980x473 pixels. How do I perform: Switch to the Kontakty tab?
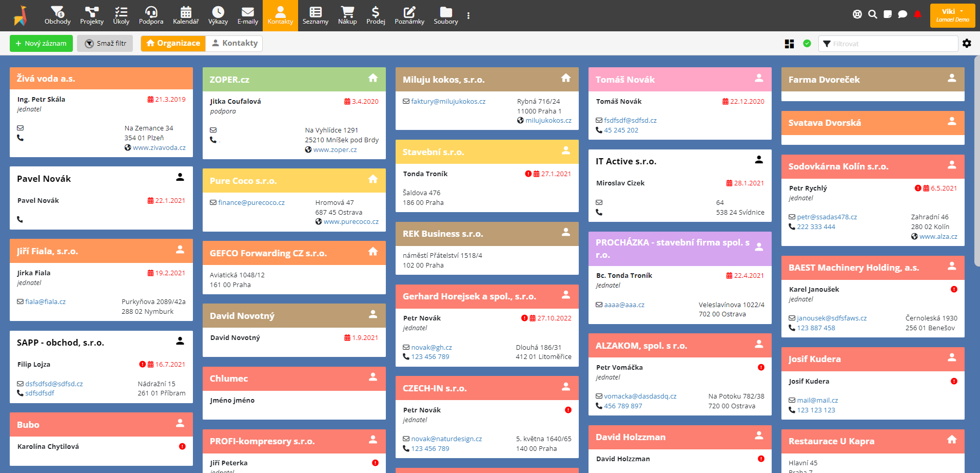(234, 43)
